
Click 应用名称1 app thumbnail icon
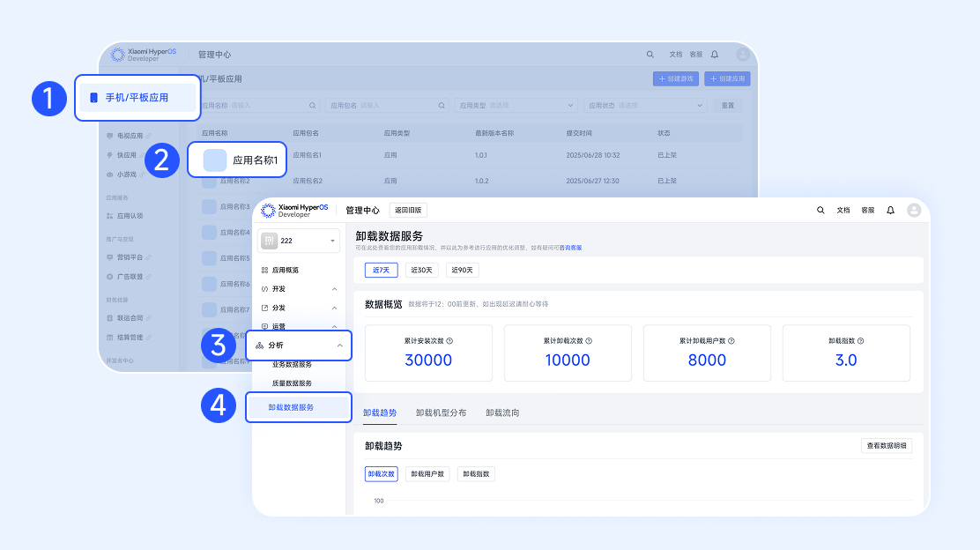[x=215, y=160]
